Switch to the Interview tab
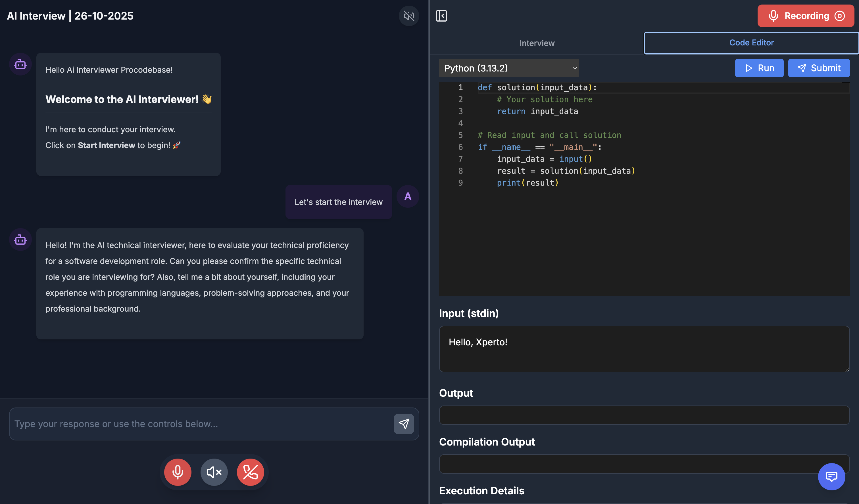 click(x=537, y=43)
